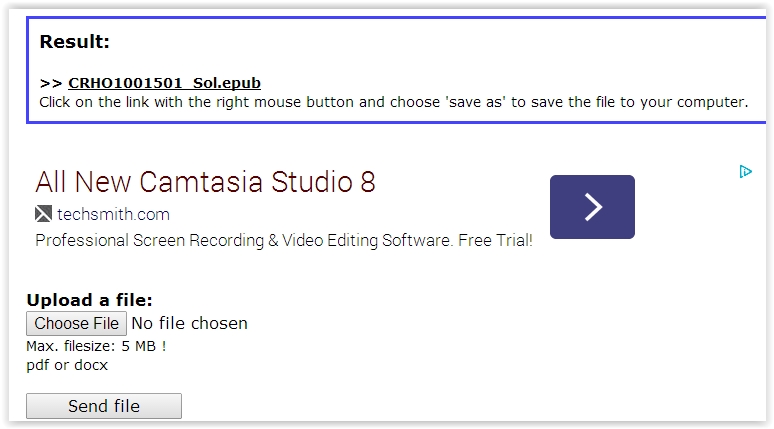Click the "No file chosen" text
774x429 pixels.
[x=190, y=324]
